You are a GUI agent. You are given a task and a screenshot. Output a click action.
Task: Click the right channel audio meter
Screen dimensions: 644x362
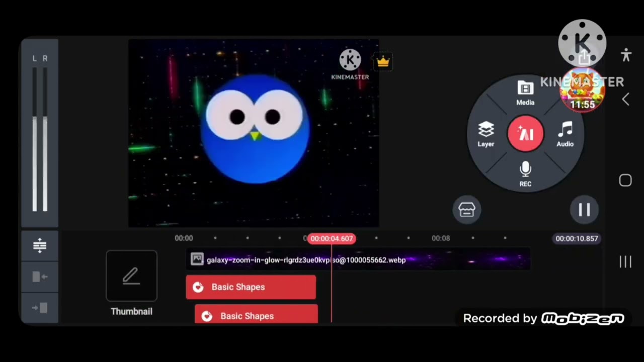pos(45,139)
